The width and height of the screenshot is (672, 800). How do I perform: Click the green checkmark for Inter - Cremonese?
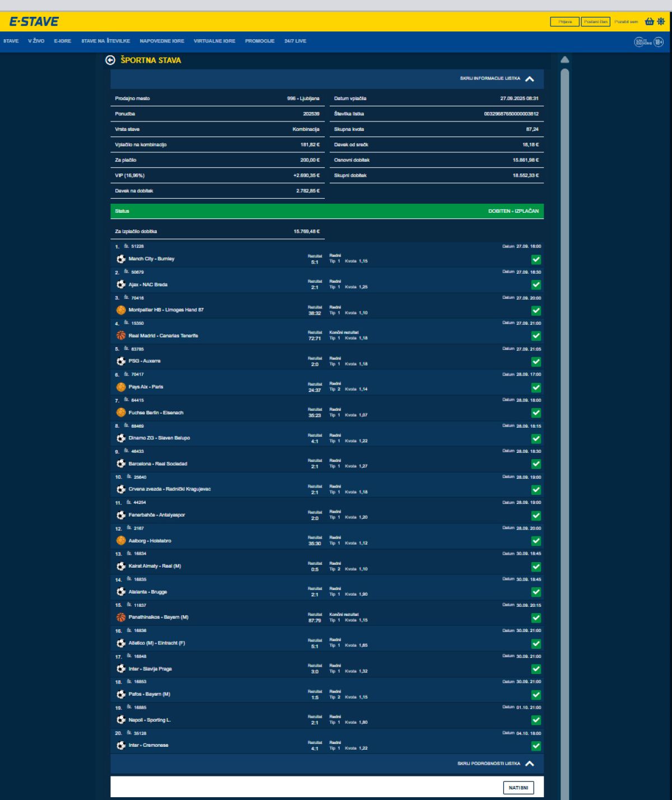click(x=536, y=746)
